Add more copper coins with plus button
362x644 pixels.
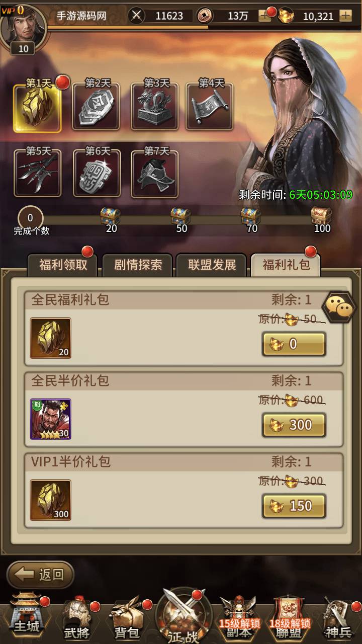coord(264,16)
